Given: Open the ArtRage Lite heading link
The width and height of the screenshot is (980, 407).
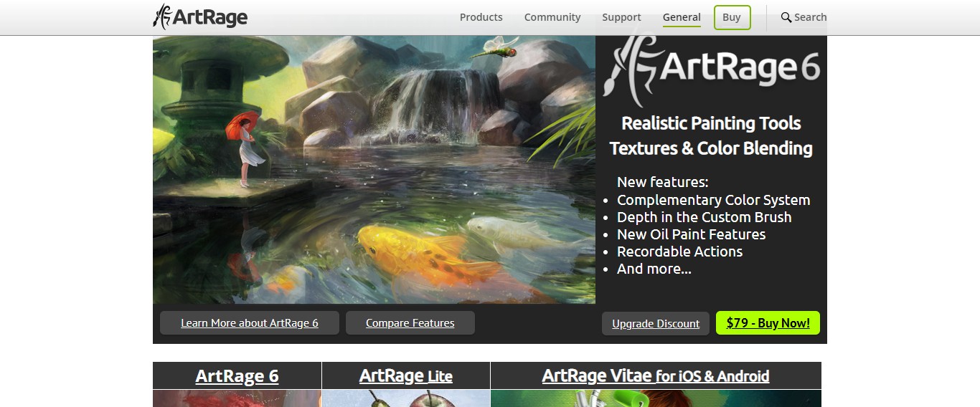Looking at the screenshot, I should 406,376.
